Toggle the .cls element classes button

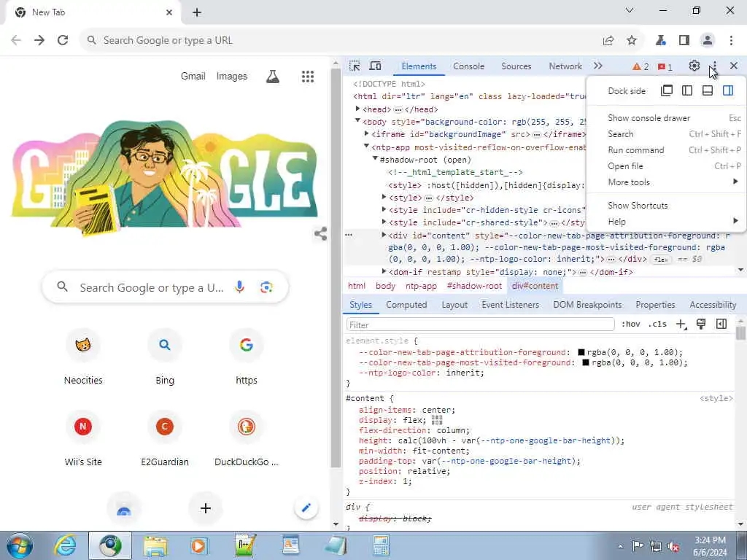click(x=657, y=324)
